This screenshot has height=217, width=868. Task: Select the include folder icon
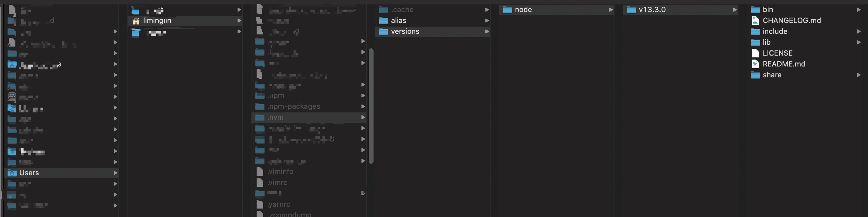(756, 31)
